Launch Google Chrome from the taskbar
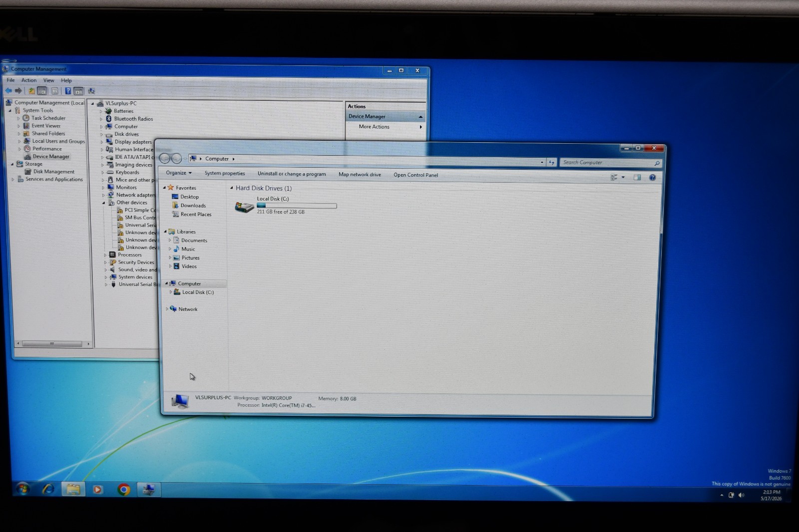Viewport: 799px width, 532px height. (124, 490)
